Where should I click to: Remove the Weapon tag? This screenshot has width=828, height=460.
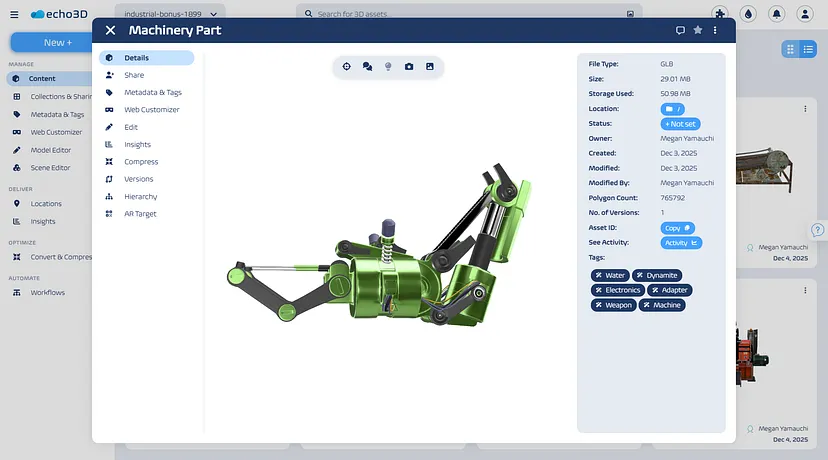pos(598,305)
